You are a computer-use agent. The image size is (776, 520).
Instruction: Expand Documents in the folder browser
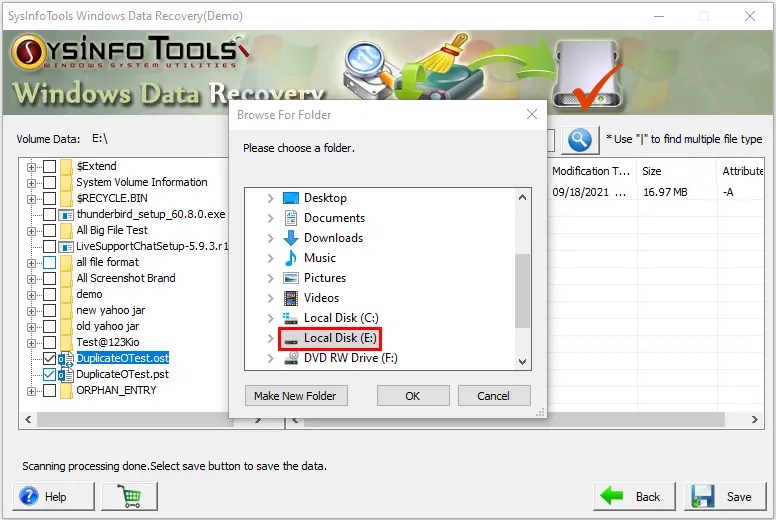pyautogui.click(x=270, y=218)
